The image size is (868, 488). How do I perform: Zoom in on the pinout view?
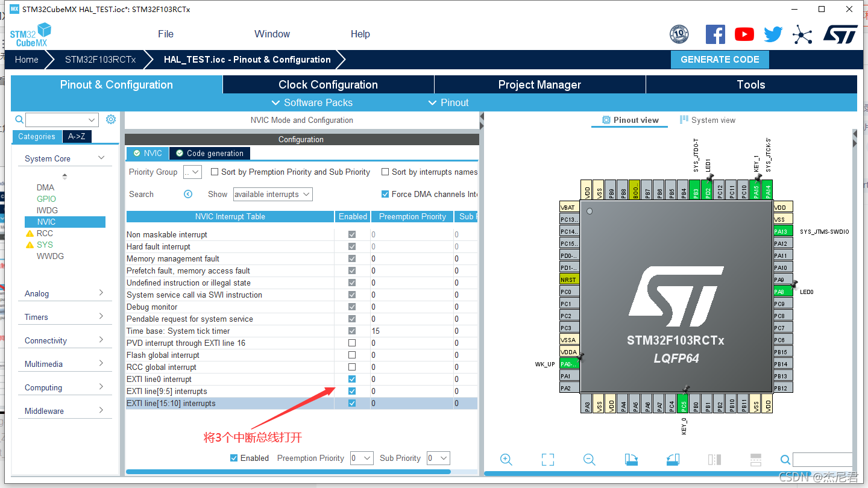pyautogui.click(x=506, y=460)
